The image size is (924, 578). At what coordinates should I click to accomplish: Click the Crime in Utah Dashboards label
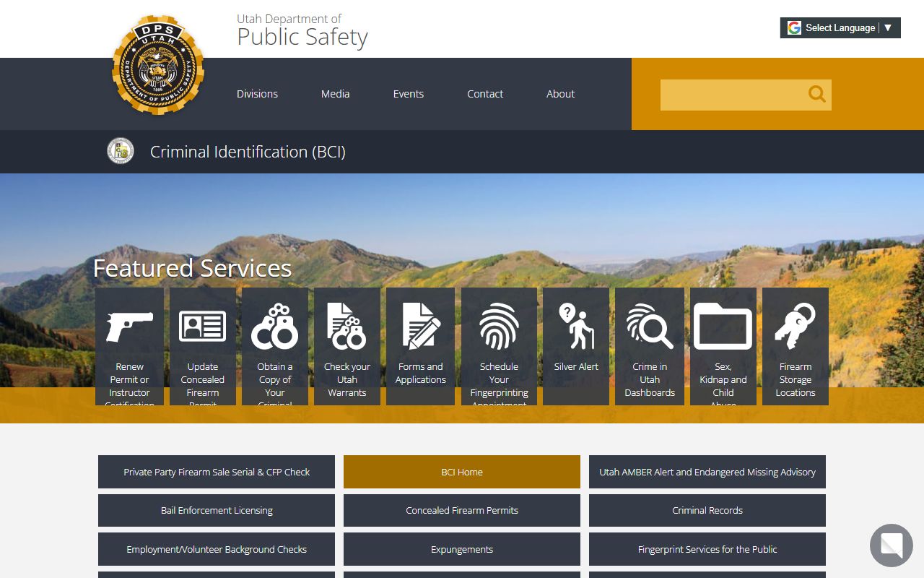[x=650, y=379]
